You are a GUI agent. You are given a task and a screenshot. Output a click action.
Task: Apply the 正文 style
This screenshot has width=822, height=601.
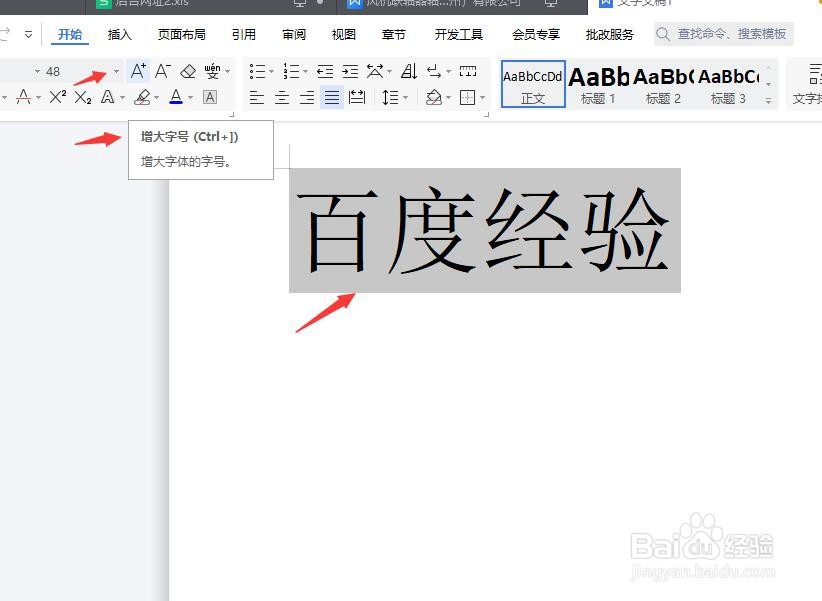pyautogui.click(x=533, y=84)
